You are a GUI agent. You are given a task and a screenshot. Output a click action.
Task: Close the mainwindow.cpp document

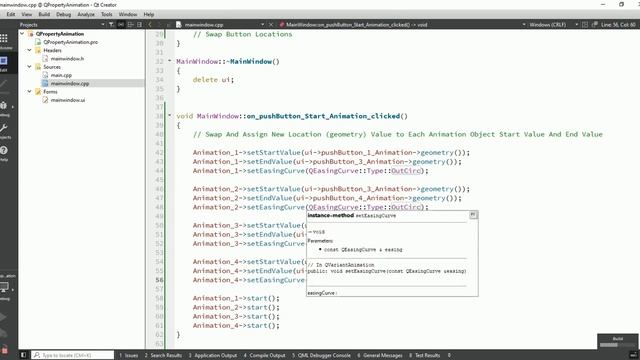271,24
